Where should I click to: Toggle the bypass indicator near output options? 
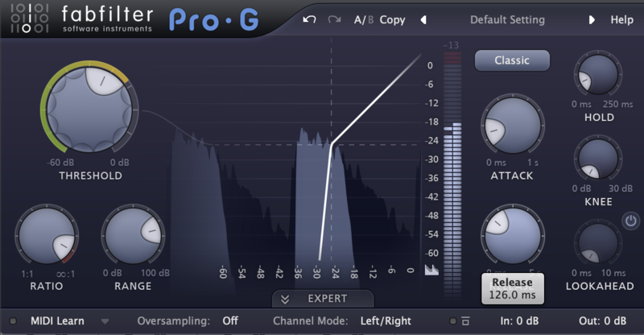(453, 321)
